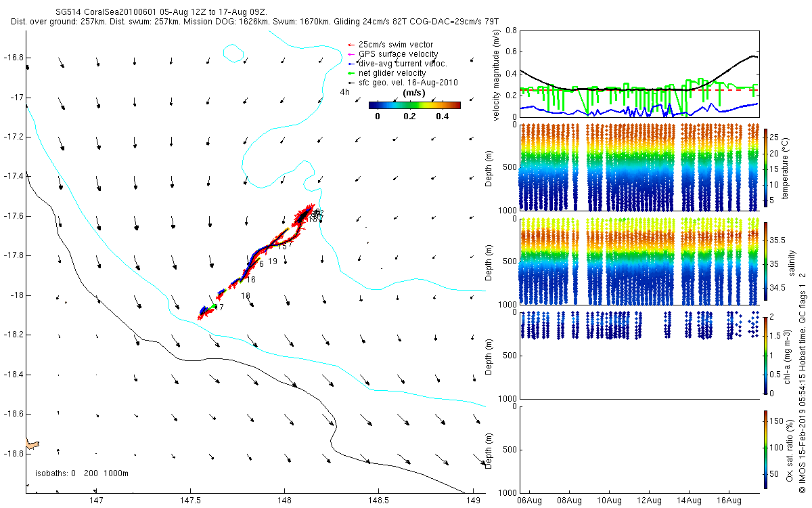Click the 147.5 longitude axis tick label

(x=190, y=501)
